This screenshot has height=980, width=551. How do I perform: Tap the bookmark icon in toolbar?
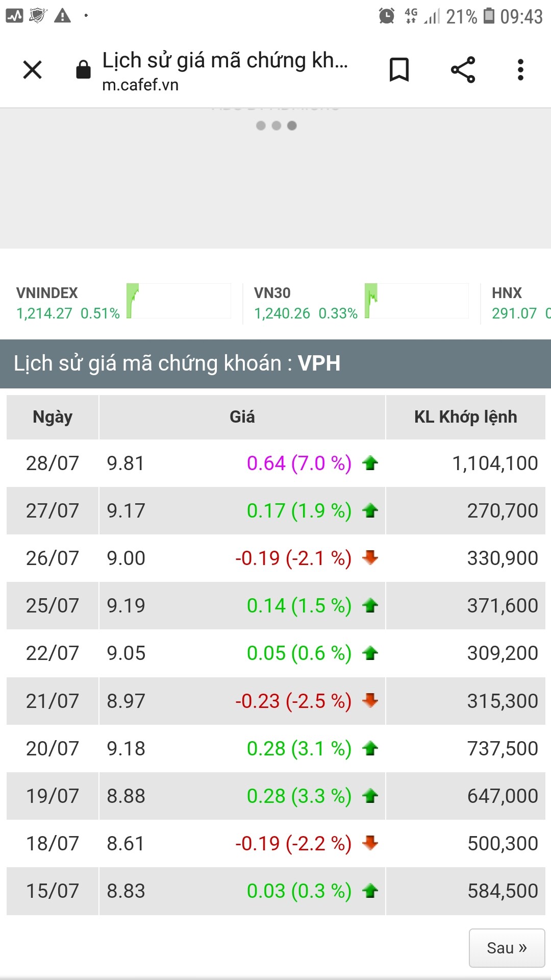[x=399, y=70]
